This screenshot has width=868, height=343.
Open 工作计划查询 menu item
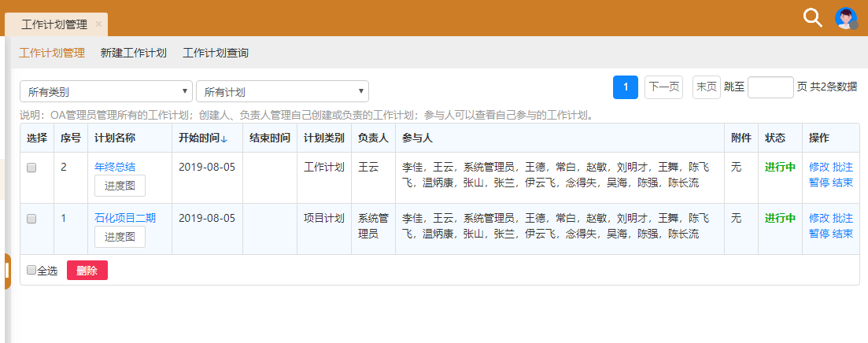coord(216,53)
